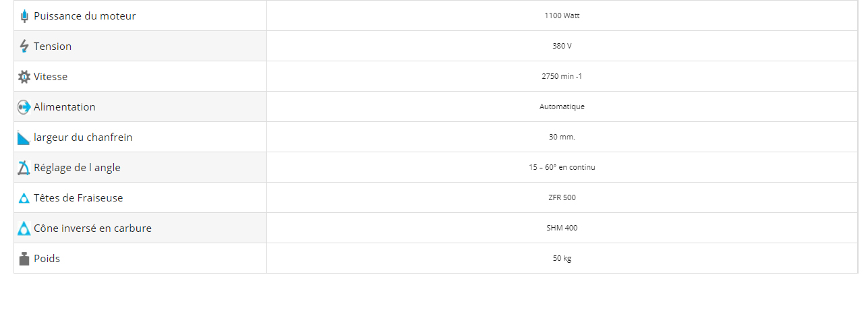868x312 pixels.
Task: Click the angle icon for Réglage de l angle
Action: tap(24, 168)
